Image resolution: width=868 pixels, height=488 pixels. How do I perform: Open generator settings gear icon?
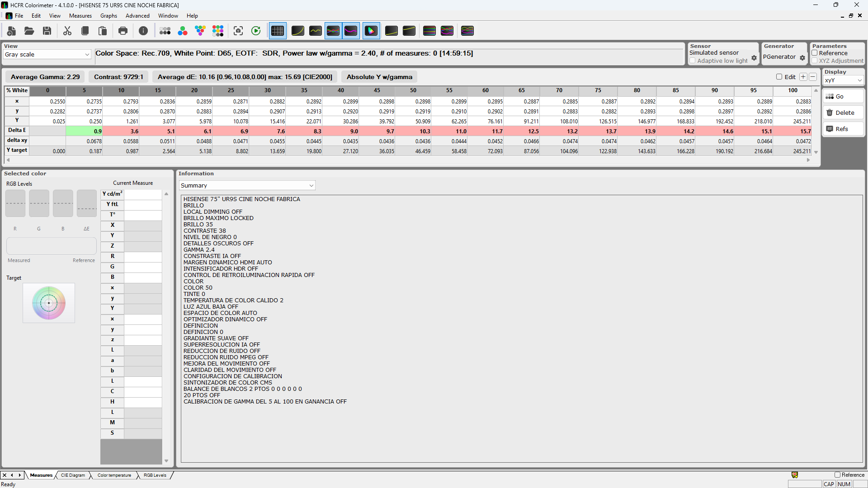(x=802, y=58)
